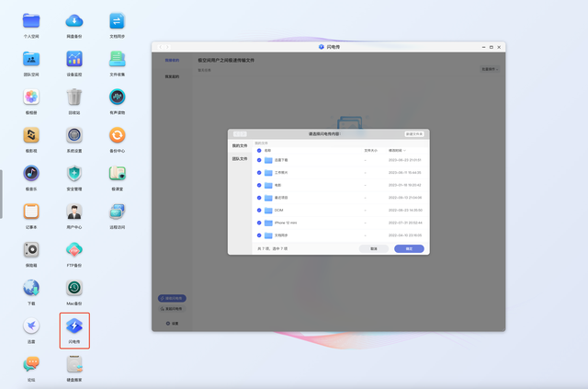Uncheck the 工作照片 folder checkbox
Viewport: 588px width, 389px height.
click(x=259, y=173)
